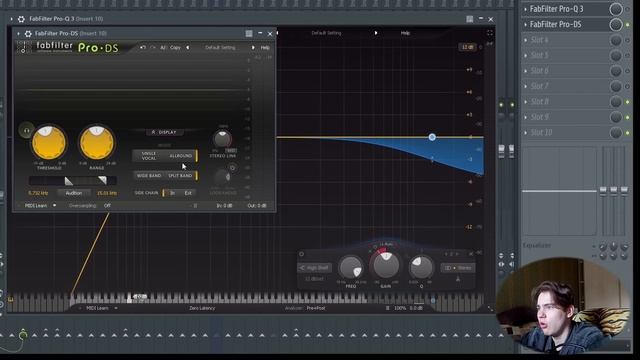Click the Slot 4 mix level knob
The width and height of the screenshot is (640, 360).
pos(616,40)
